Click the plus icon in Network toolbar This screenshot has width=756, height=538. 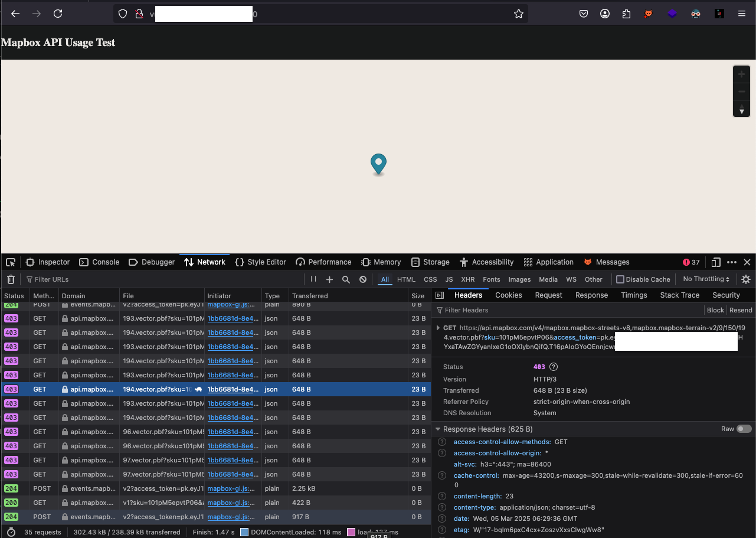[x=330, y=279]
